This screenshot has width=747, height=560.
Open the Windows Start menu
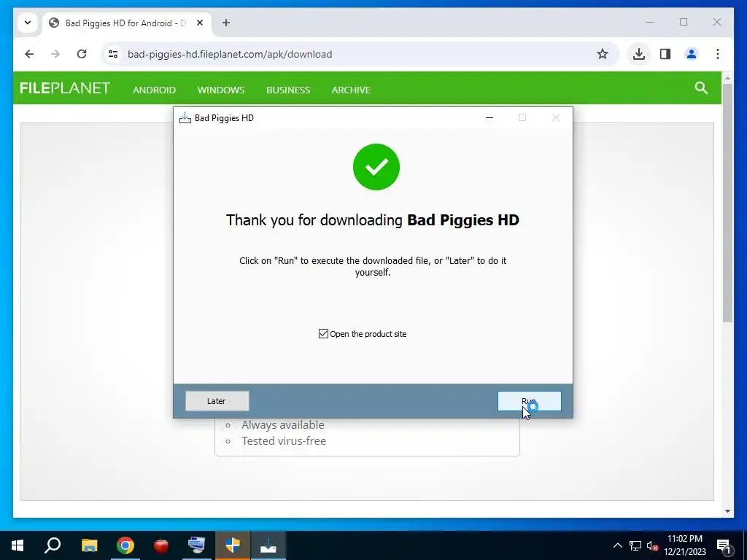pos(18,545)
